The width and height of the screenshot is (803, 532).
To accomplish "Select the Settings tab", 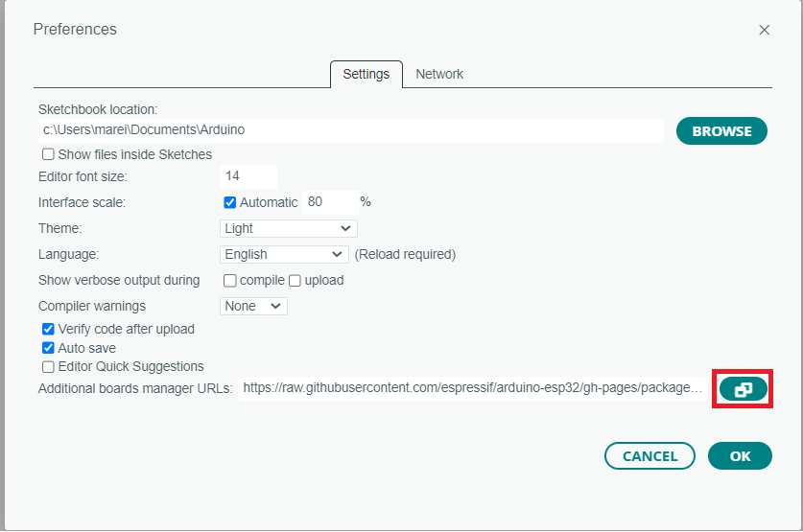I will click(366, 74).
